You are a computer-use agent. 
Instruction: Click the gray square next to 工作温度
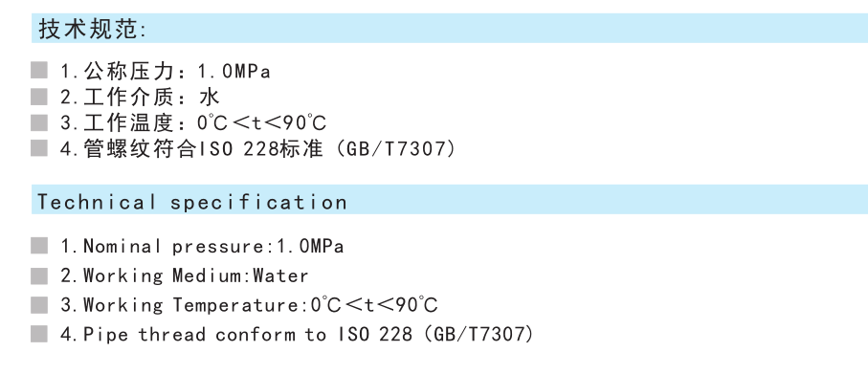click(x=39, y=122)
